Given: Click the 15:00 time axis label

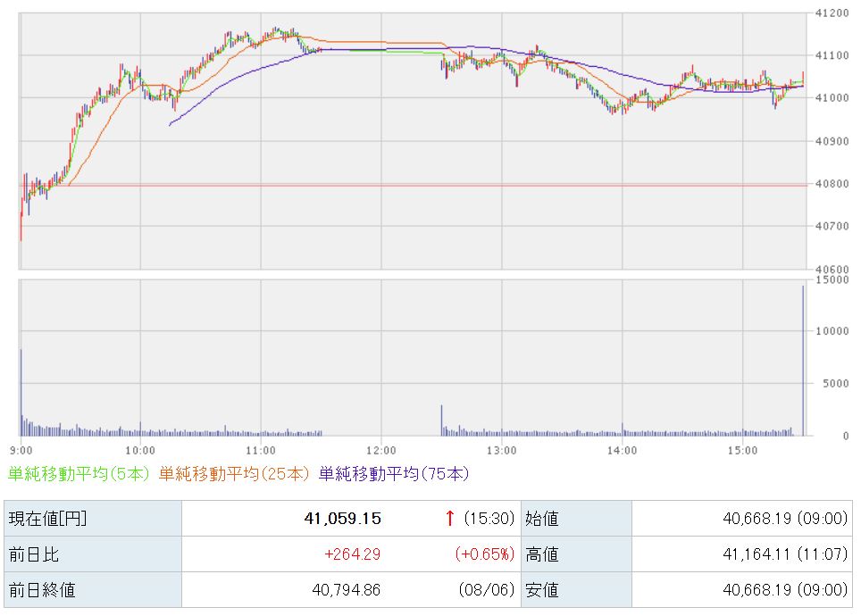Looking at the screenshot, I should [742, 451].
